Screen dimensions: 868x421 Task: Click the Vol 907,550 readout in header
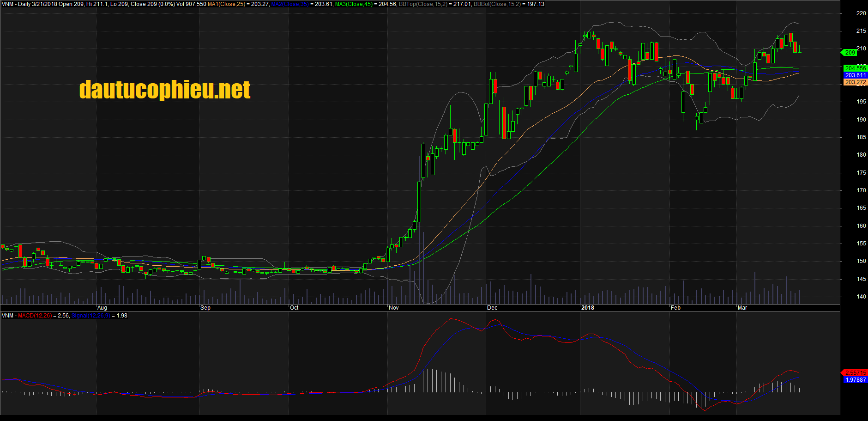click(191, 4)
